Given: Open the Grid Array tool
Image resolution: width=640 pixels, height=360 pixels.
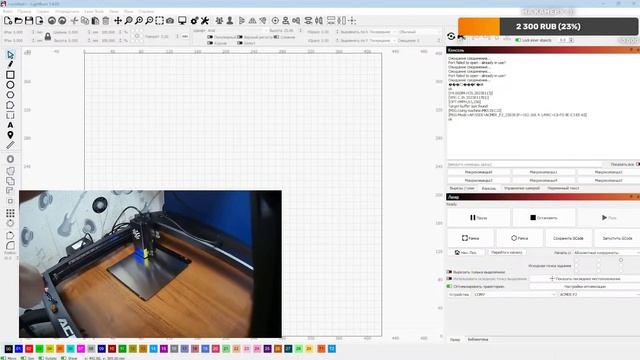Looking at the screenshot, I should [x=10, y=213].
